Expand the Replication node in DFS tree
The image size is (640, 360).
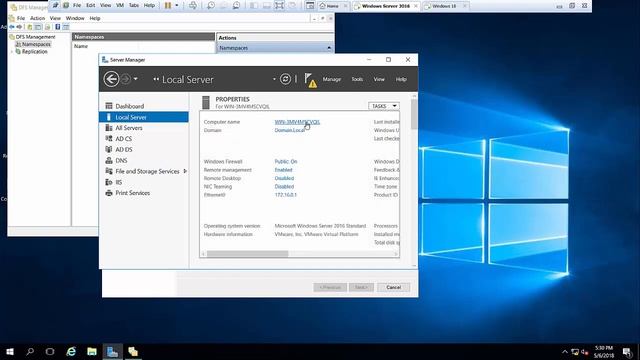11,51
